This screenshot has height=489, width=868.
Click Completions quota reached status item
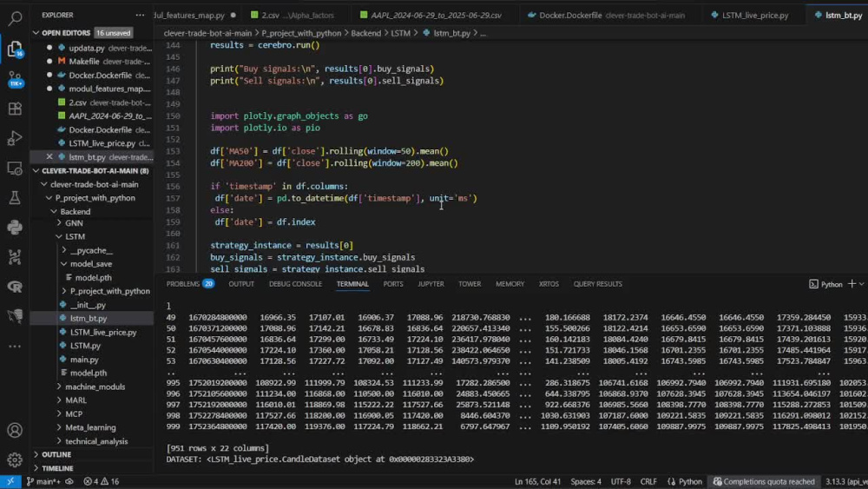coord(763,482)
